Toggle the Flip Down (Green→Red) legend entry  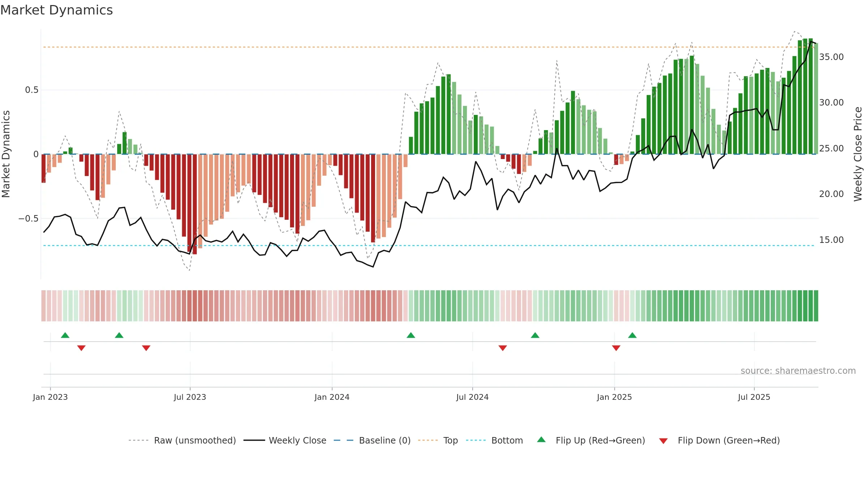coord(719,440)
